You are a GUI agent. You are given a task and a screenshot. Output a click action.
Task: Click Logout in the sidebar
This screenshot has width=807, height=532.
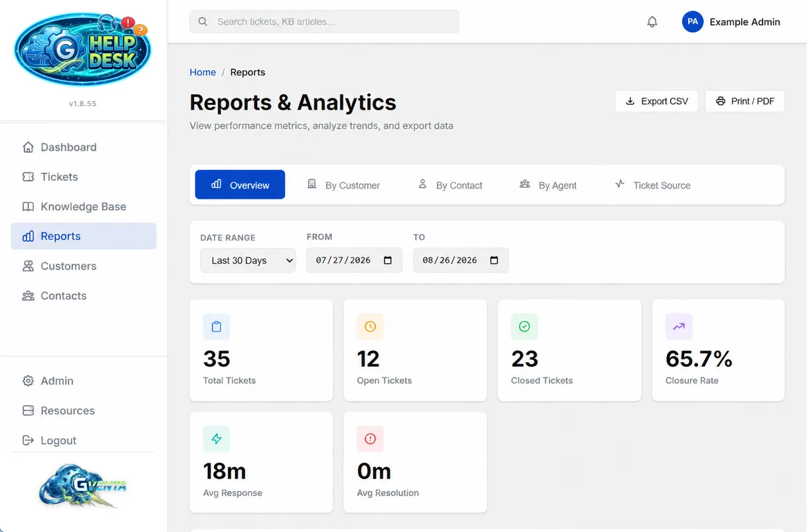click(84, 440)
